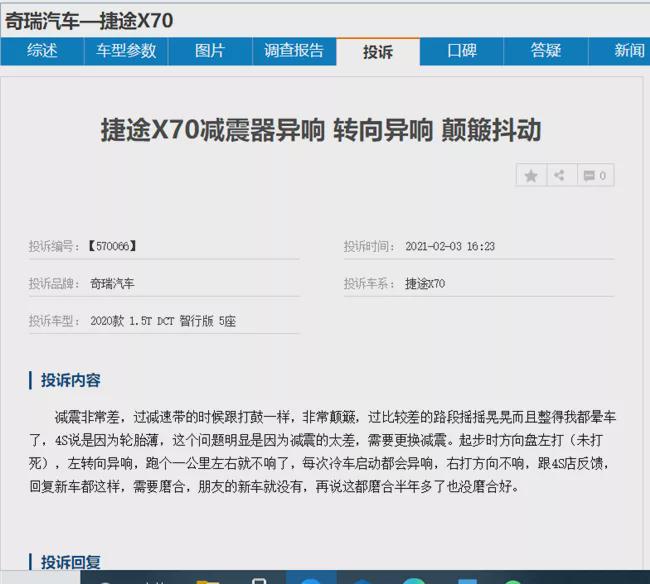Click the 投诉编号 label
Viewport: 650px width, 584px height.
coord(54,246)
